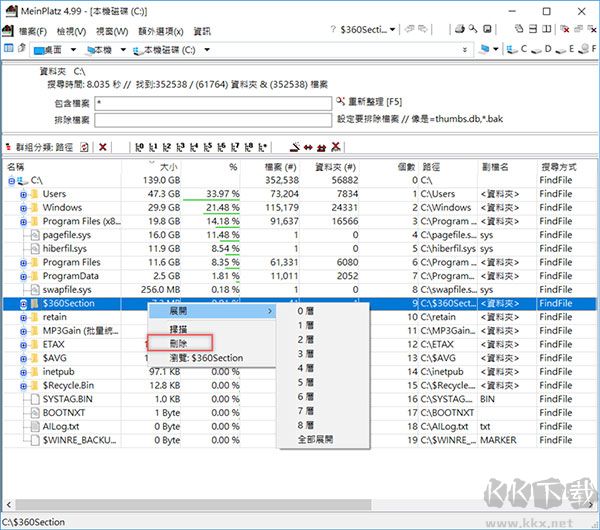Expand the Windows folder tree node
The height and width of the screenshot is (530, 600).
point(23,208)
